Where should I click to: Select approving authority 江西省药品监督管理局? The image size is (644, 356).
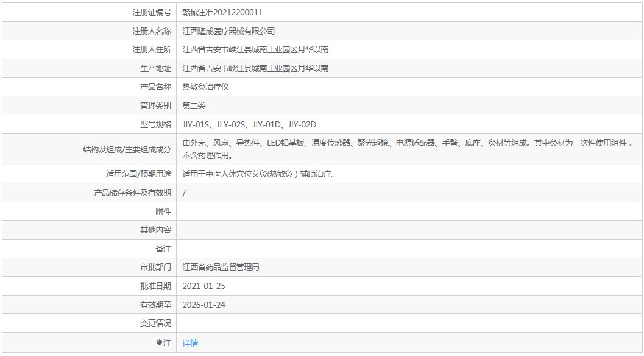(221, 267)
